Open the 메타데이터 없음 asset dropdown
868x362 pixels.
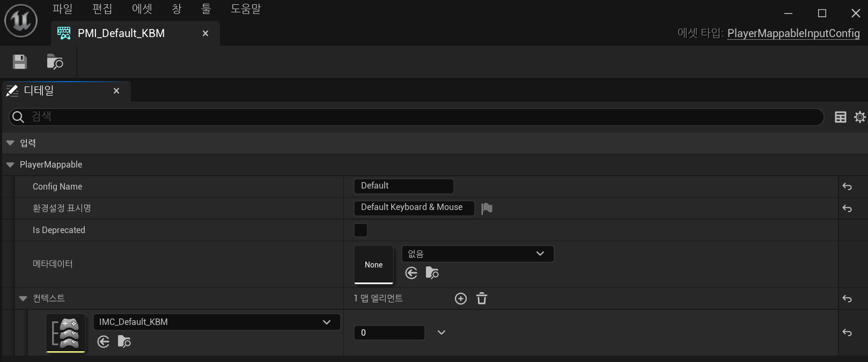click(x=477, y=254)
